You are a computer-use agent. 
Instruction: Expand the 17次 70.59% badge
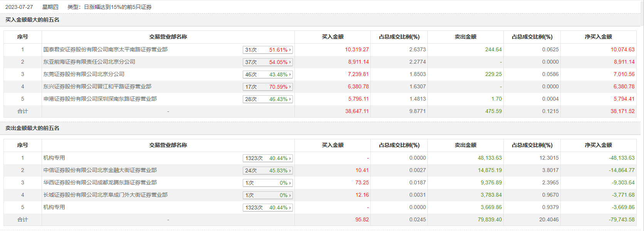click(x=268, y=87)
